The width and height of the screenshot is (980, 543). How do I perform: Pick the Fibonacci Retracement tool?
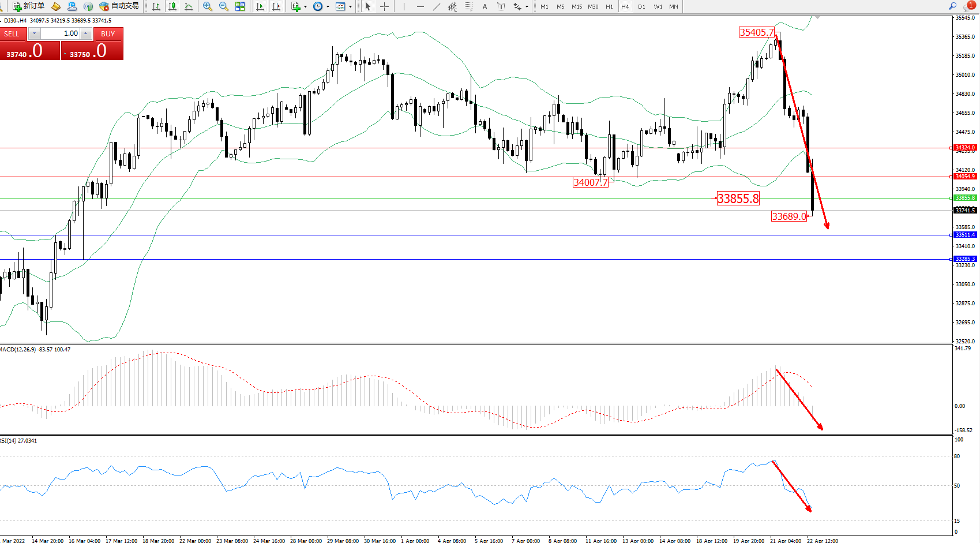click(x=469, y=6)
